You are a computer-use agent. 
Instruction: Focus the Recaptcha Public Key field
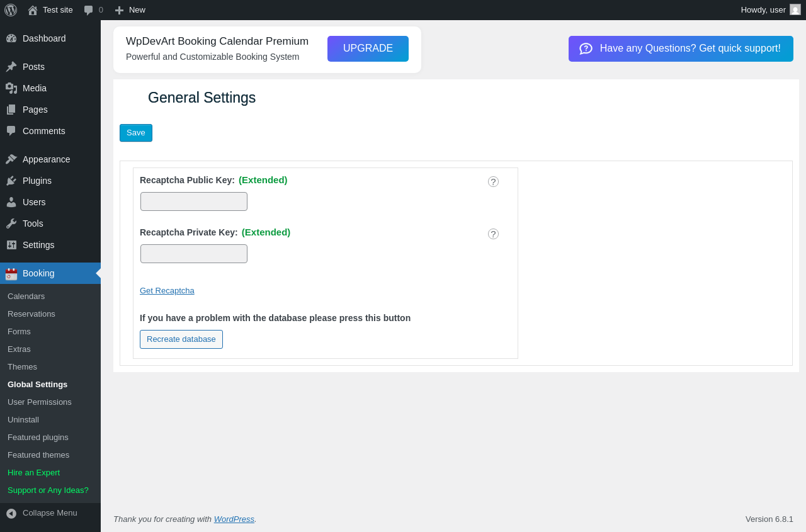(194, 201)
